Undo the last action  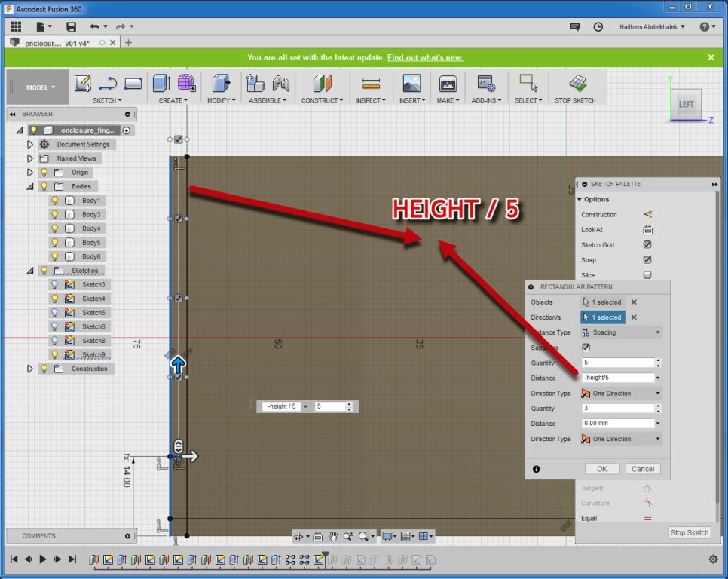(95, 26)
